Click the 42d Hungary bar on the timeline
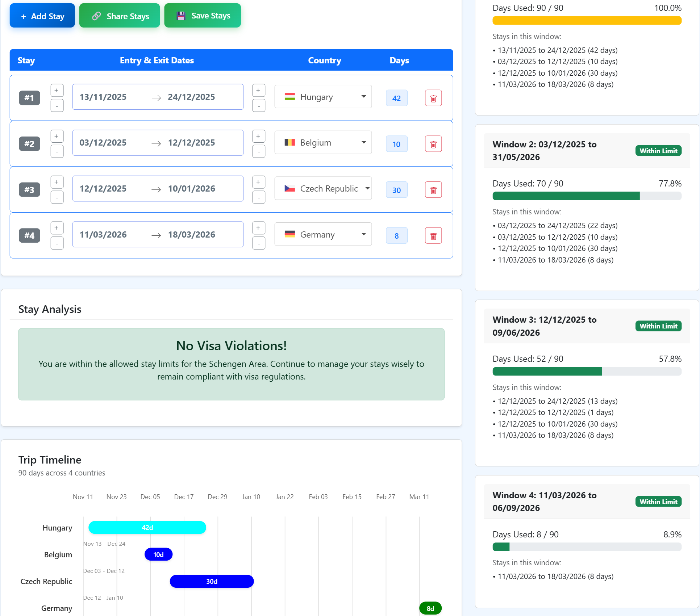Viewport: 700px width, 616px height. (x=147, y=528)
